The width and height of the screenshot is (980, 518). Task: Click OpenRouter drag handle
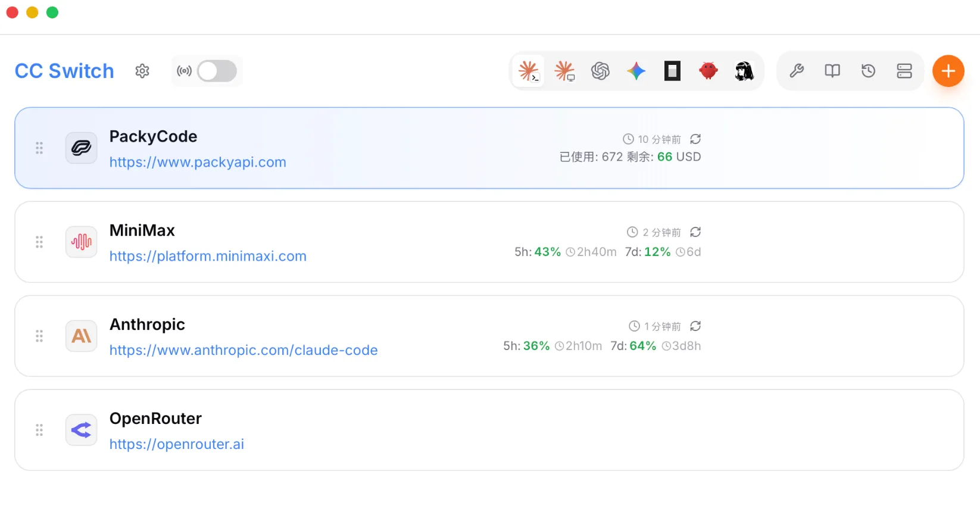39,430
